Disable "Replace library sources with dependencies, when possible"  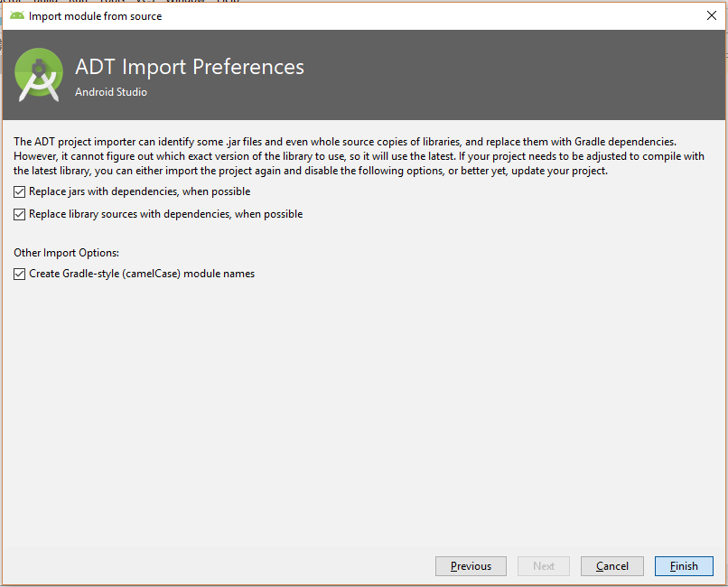coord(19,214)
